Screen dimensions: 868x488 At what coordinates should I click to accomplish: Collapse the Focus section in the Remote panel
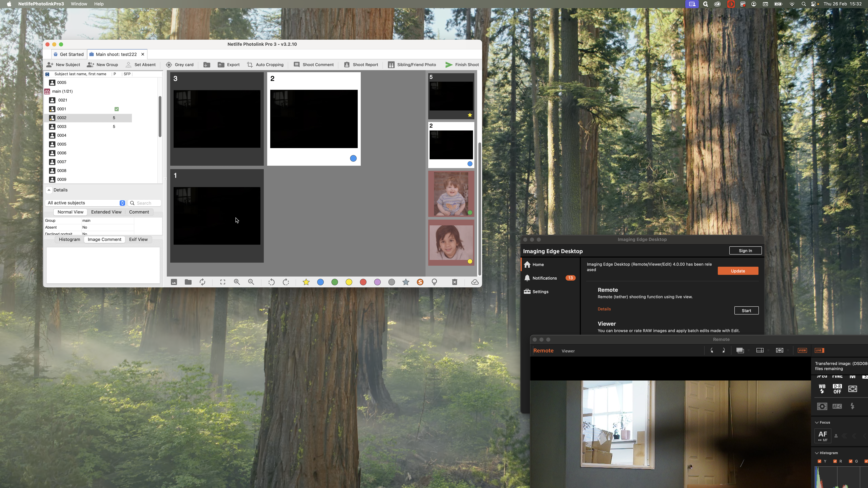[x=817, y=422]
